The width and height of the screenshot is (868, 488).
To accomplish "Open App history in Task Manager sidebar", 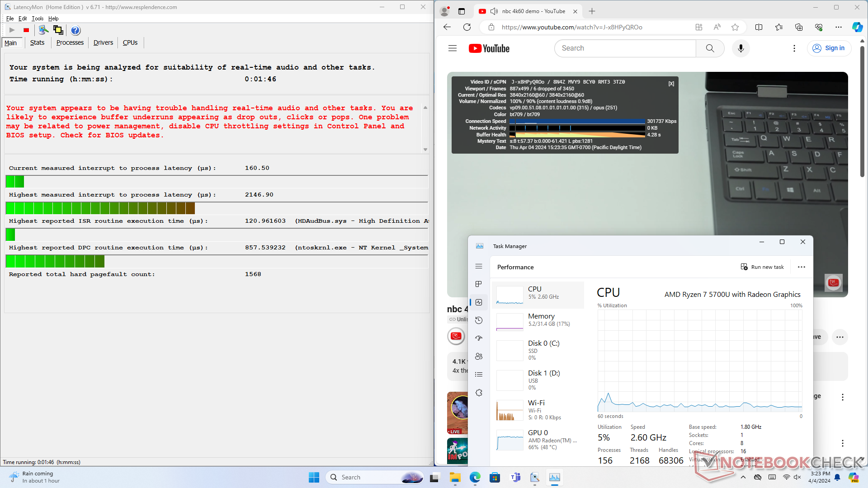I will [x=479, y=320].
